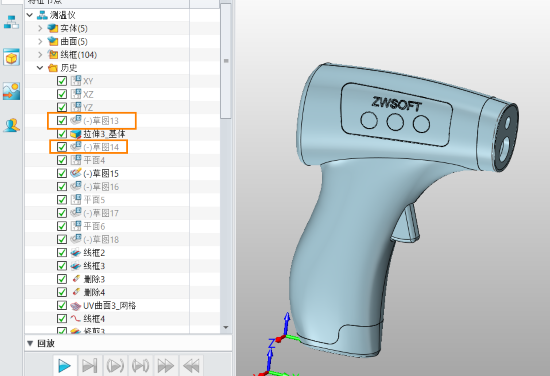The image size is (550, 376).
Task: Click the 历史 history folder icon
Action: click(53, 68)
